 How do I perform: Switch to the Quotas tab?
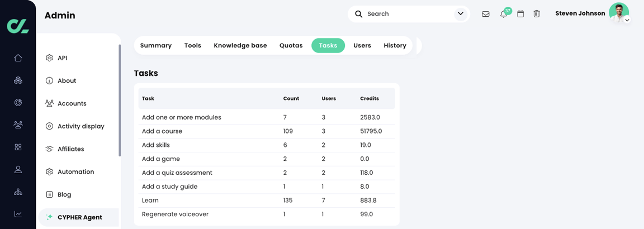click(291, 46)
